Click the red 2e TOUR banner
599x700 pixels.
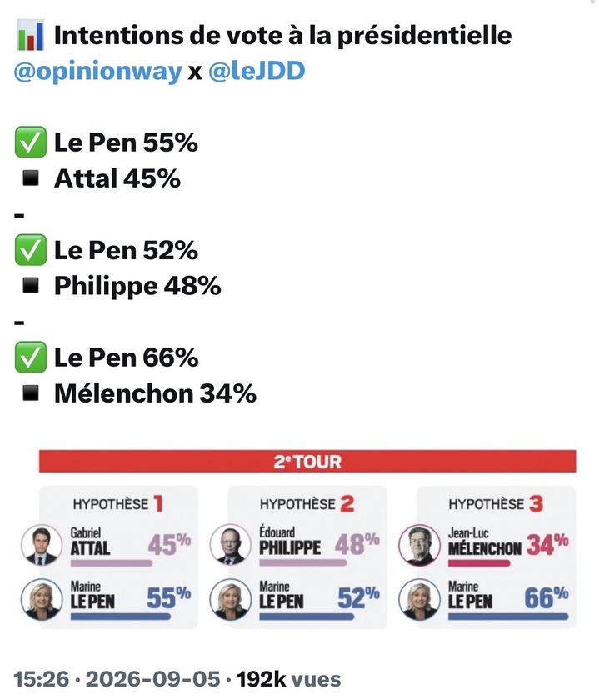(307, 461)
